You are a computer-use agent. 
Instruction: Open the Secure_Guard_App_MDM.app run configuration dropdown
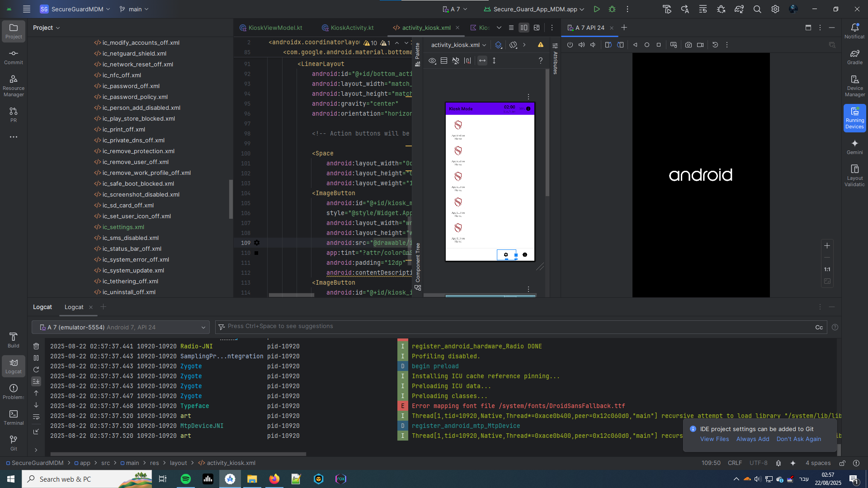point(534,9)
